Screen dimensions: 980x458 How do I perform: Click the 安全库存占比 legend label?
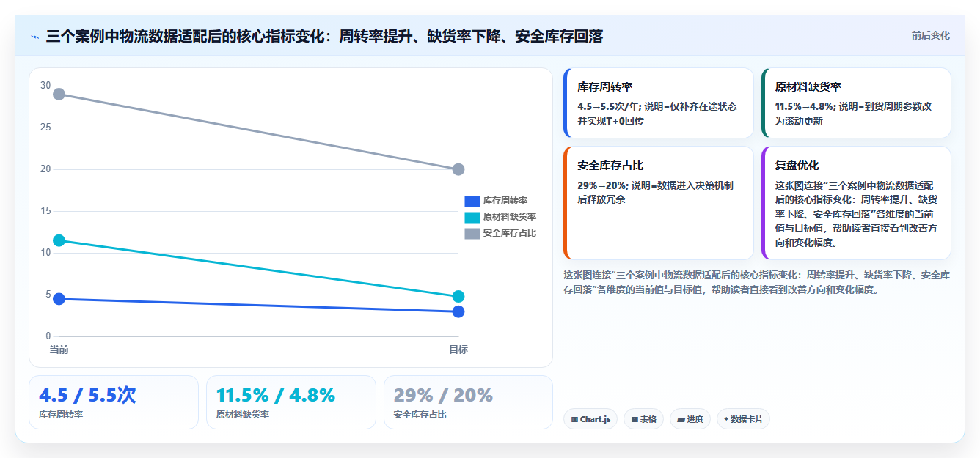[510, 233]
